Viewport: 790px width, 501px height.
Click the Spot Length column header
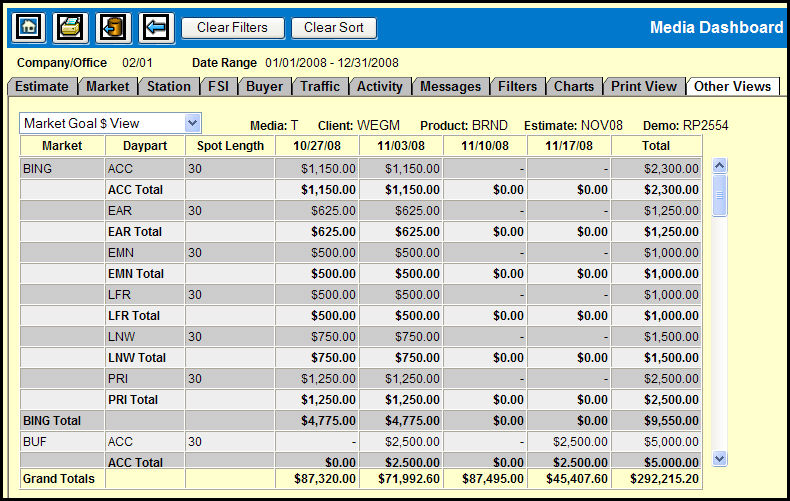coord(230,146)
